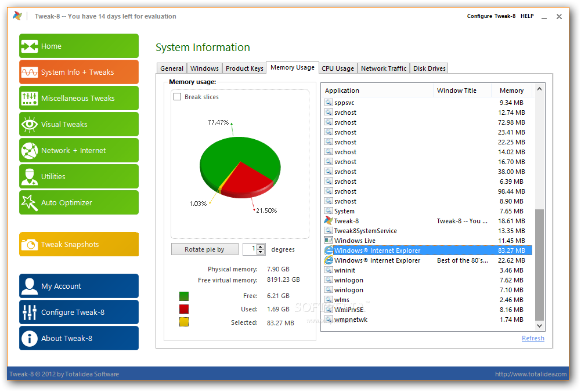581x392 pixels.
Task: Click the yellow Selected memory swatch
Action: 184,322
